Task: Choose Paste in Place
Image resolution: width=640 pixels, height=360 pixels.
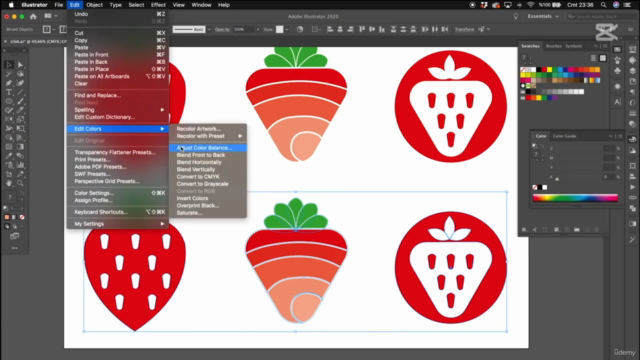Action: tap(118, 69)
